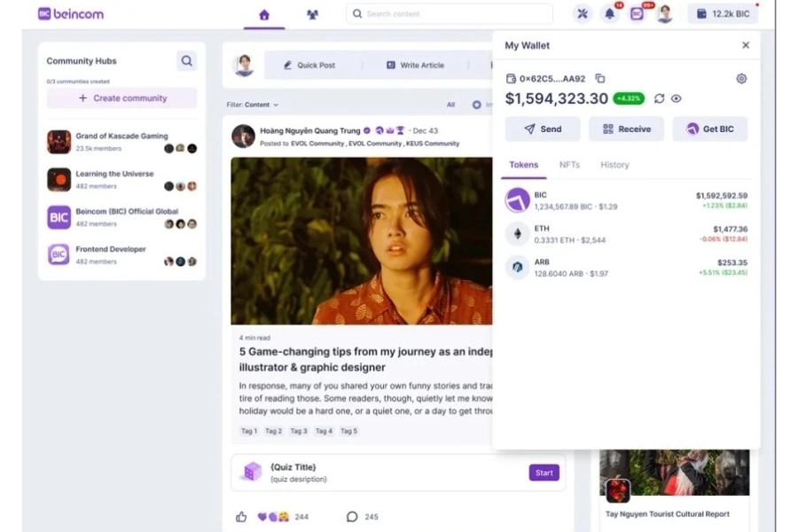
Task: Toggle wallet balance visibility eye
Action: [676, 98]
